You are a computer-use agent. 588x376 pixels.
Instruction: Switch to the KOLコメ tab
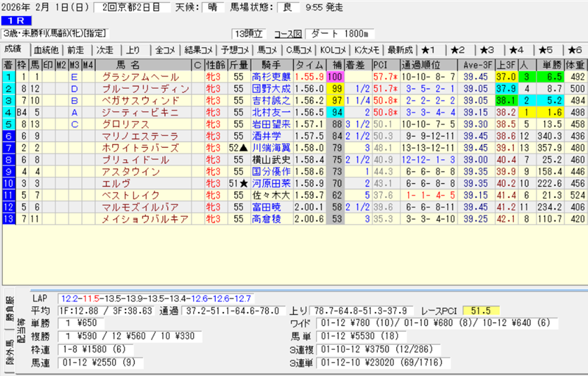(333, 50)
